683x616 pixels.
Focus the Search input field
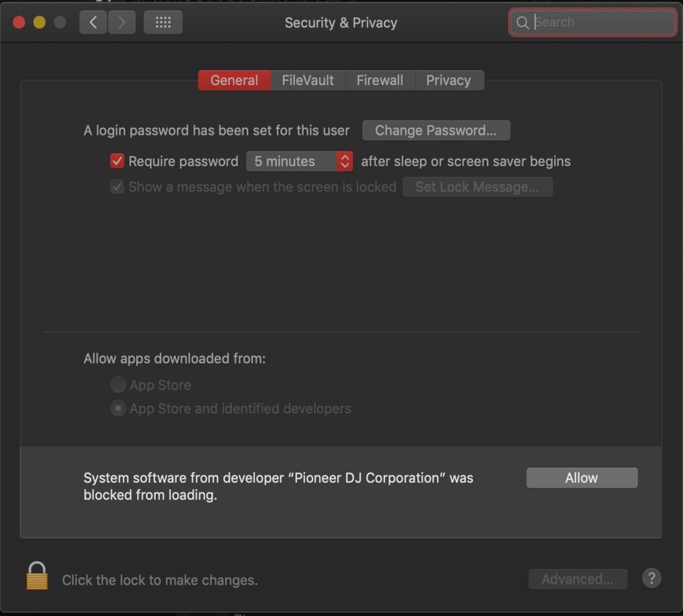point(593,22)
